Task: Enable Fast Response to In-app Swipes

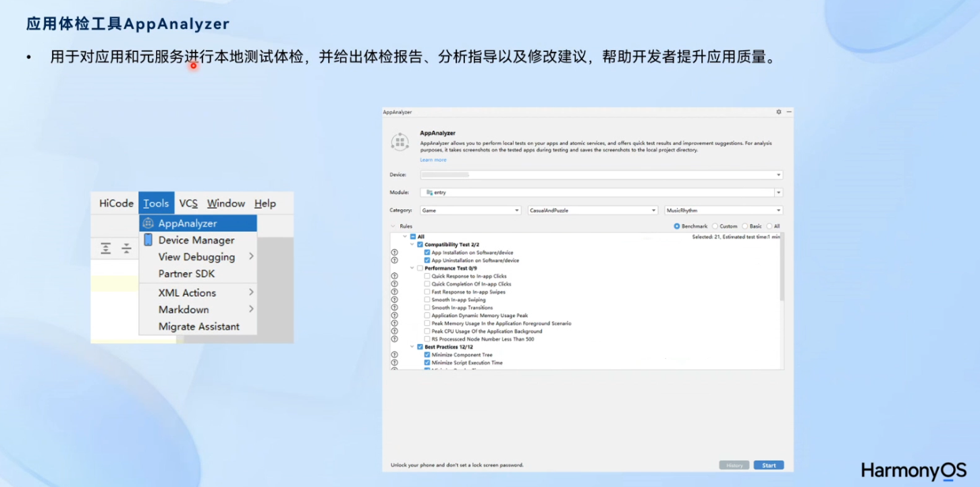Action: point(427,292)
